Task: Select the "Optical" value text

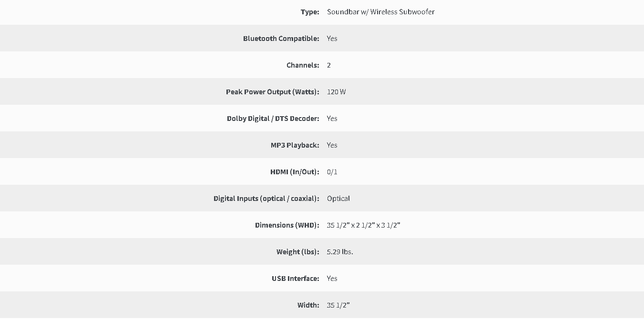Action: [338, 199]
